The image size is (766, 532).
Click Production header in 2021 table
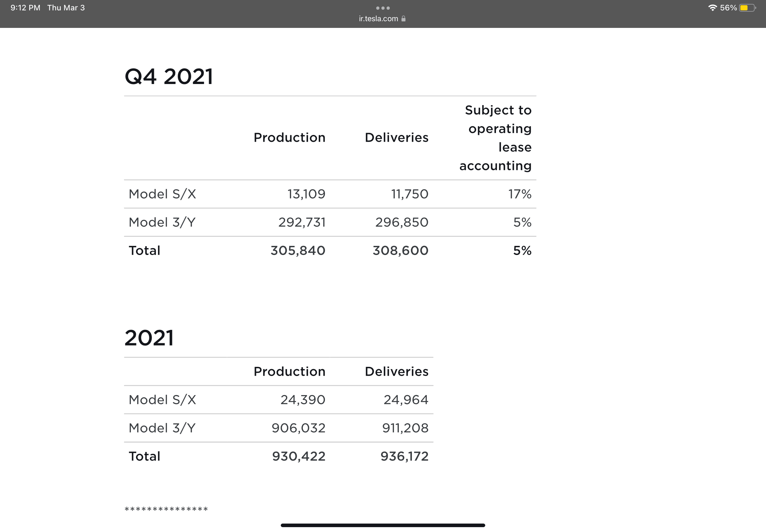[290, 371]
